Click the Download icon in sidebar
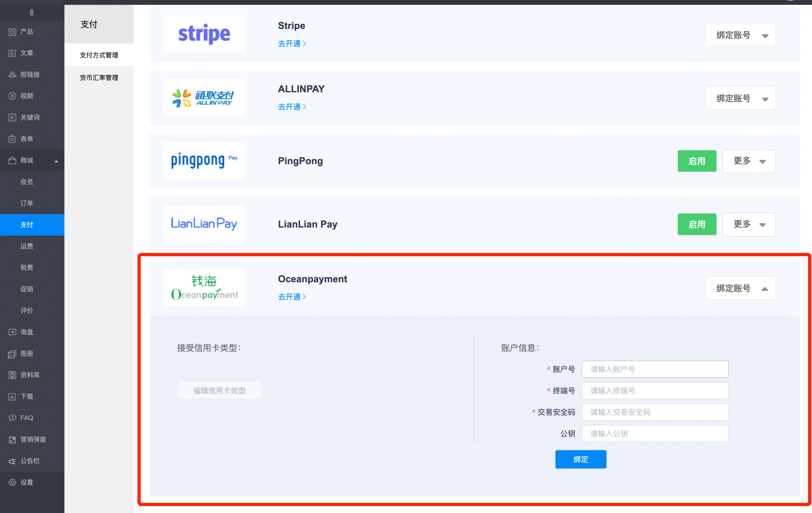The height and width of the screenshot is (513, 812). tap(12, 396)
